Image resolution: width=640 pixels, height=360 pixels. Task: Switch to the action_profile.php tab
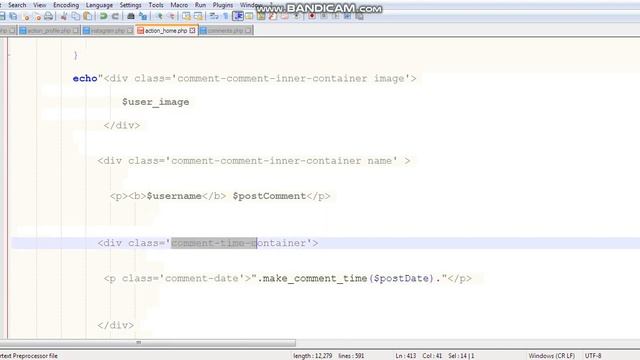point(49,31)
